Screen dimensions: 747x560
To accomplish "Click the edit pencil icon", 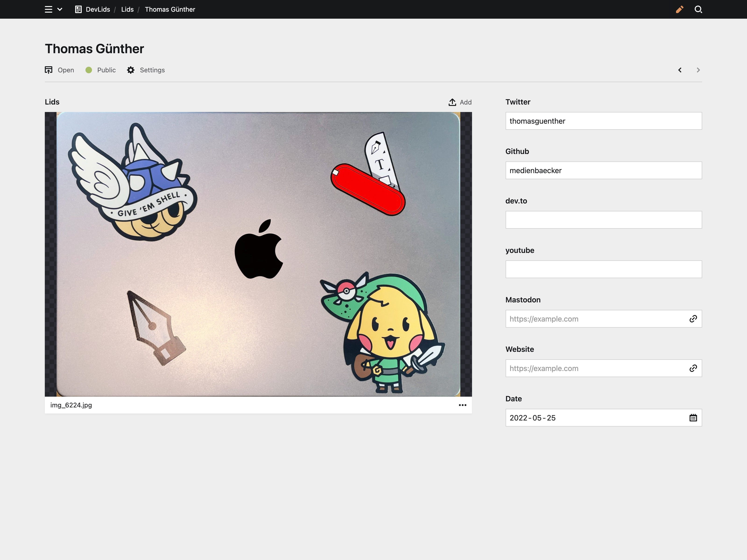I will click(680, 9).
